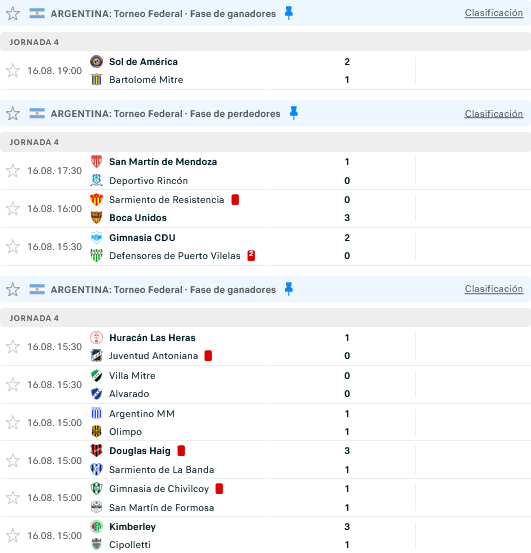The image size is (531, 553).
Task: Click pin icon on Fase de perdedores header
Action: point(293,113)
